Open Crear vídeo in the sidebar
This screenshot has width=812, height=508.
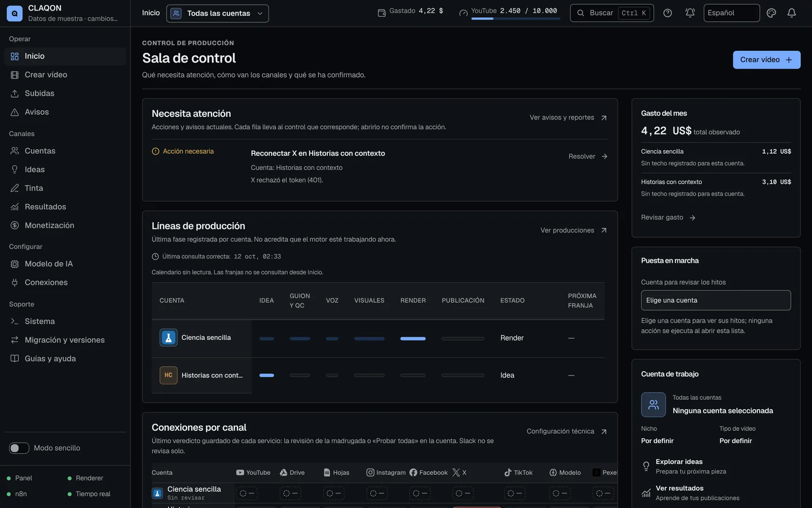65,75
